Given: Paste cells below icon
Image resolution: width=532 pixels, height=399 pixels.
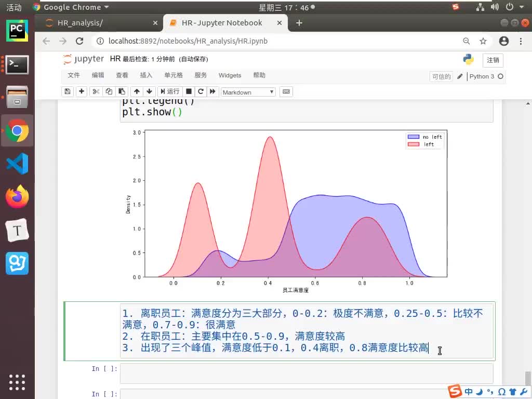Looking at the screenshot, I should (122, 91).
